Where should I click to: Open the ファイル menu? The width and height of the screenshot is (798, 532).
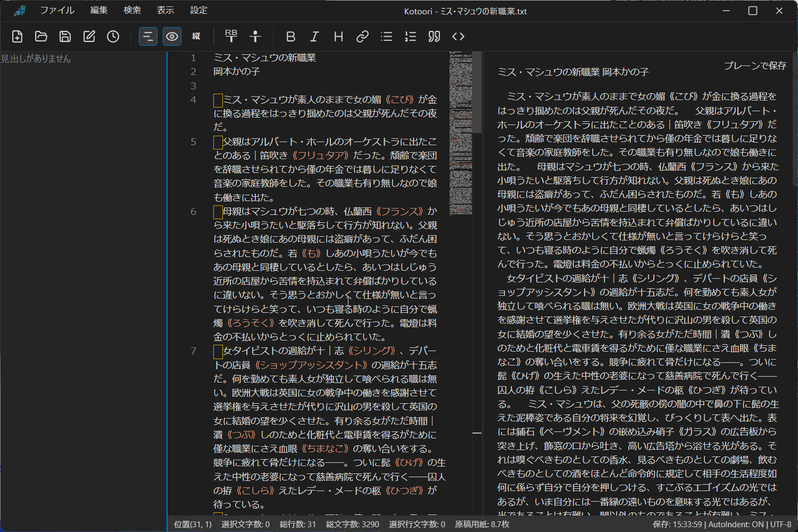(57, 11)
